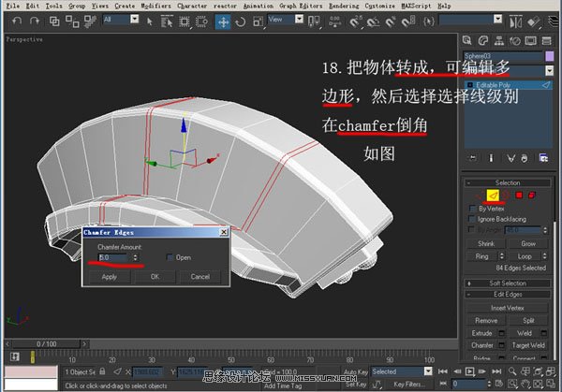Open the 'View' reference coordinate dropdown
The height and width of the screenshot is (392, 562).
pos(299,20)
